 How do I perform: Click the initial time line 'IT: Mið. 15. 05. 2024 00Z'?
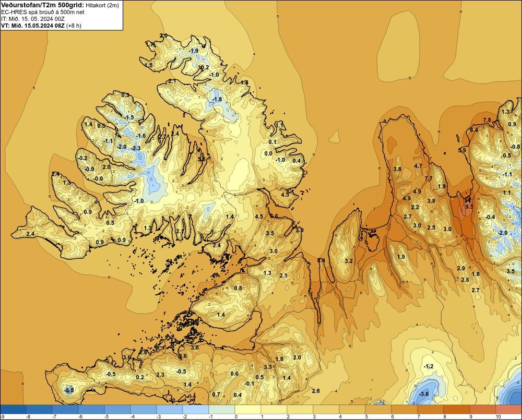(x=32, y=19)
